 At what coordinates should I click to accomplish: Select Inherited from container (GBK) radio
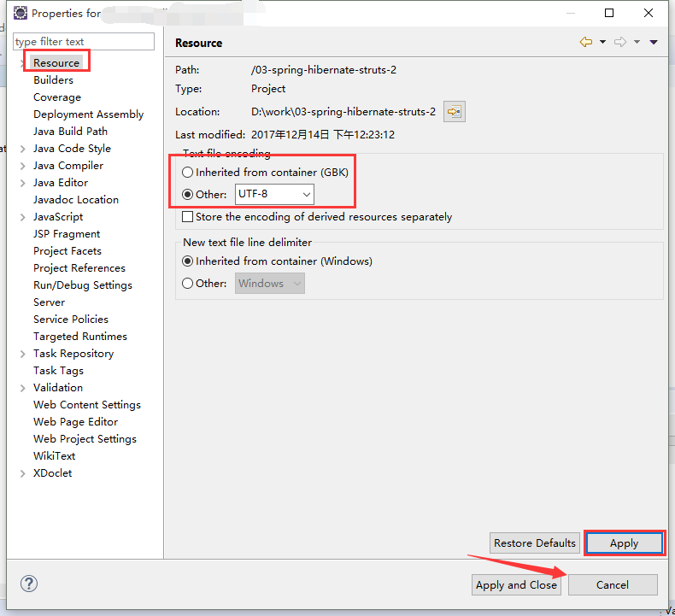[x=188, y=173]
